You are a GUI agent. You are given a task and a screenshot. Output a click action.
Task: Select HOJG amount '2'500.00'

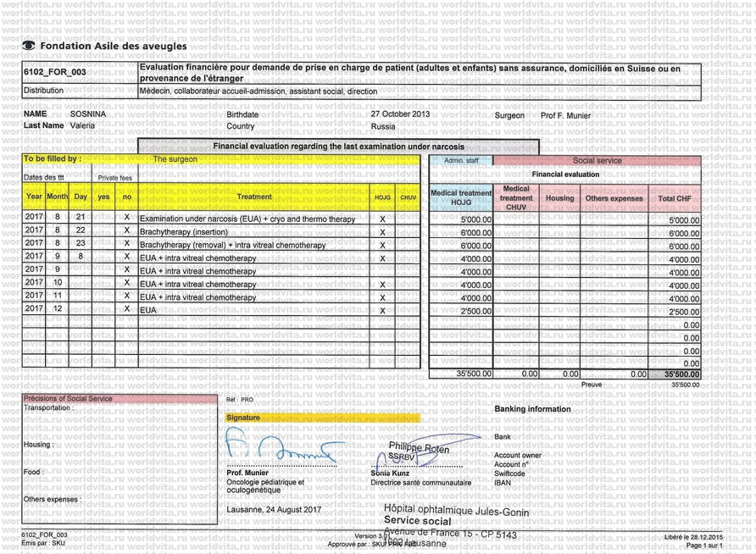click(x=475, y=311)
